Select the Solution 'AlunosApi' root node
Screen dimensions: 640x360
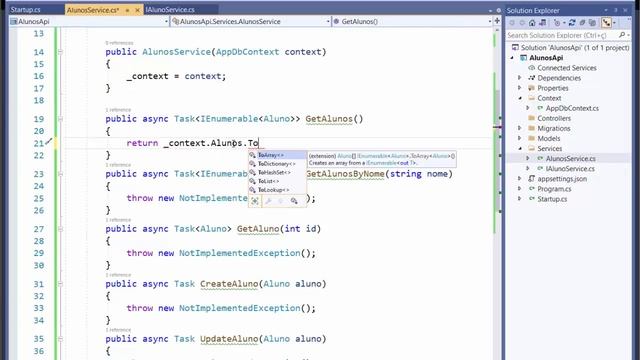[571, 47]
